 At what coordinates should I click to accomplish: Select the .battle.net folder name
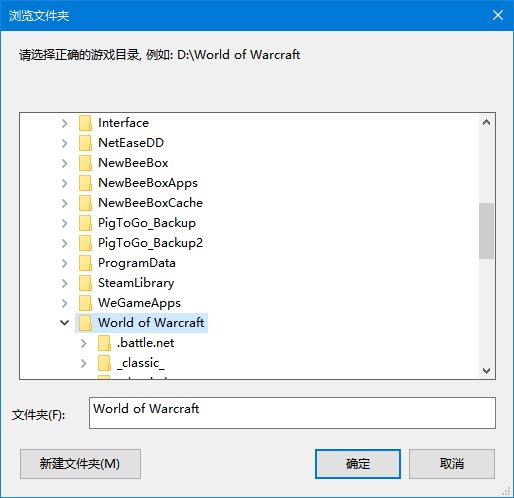pos(145,343)
